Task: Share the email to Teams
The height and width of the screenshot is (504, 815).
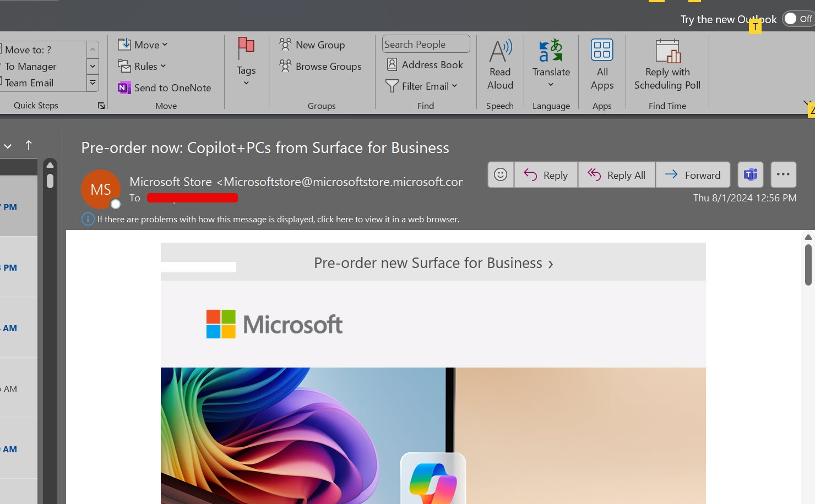Action: [x=751, y=175]
